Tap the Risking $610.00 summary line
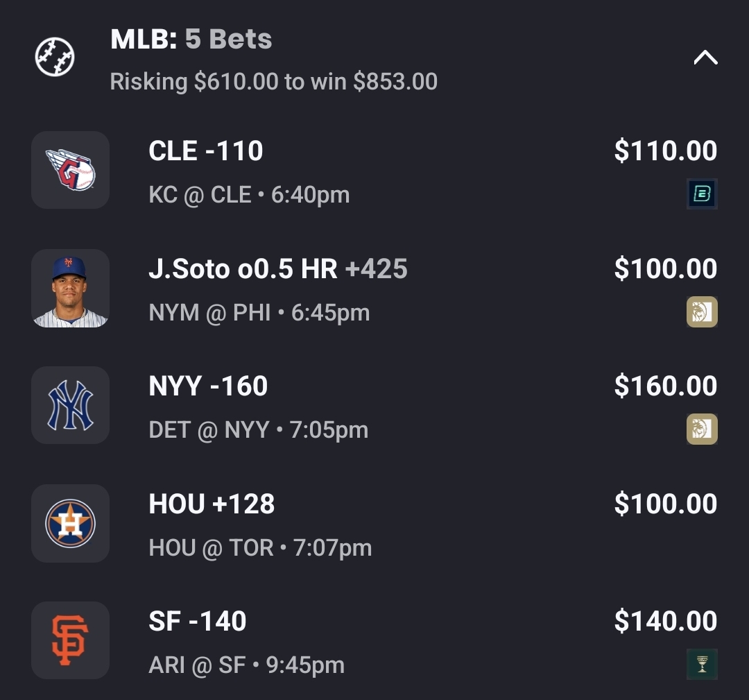Image resolution: width=749 pixels, height=700 pixels. (273, 82)
